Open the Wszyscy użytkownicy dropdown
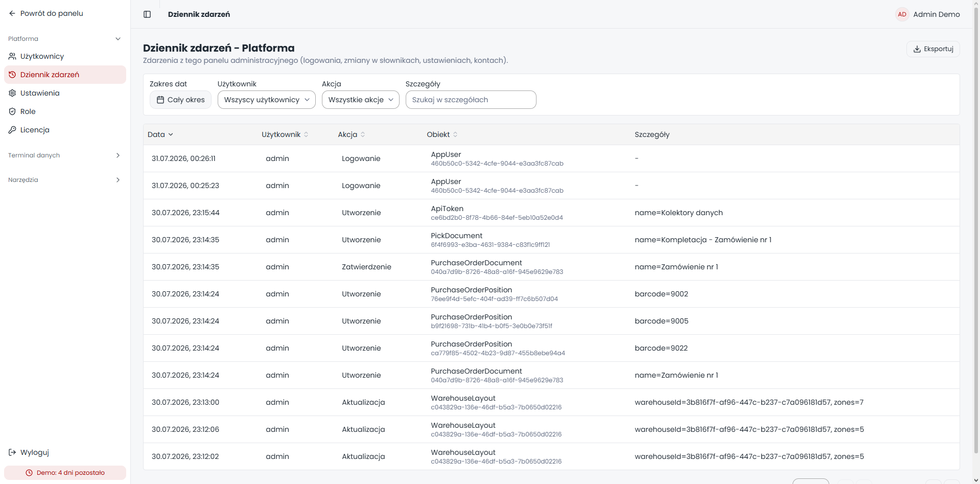Image resolution: width=980 pixels, height=484 pixels. pyautogui.click(x=267, y=100)
